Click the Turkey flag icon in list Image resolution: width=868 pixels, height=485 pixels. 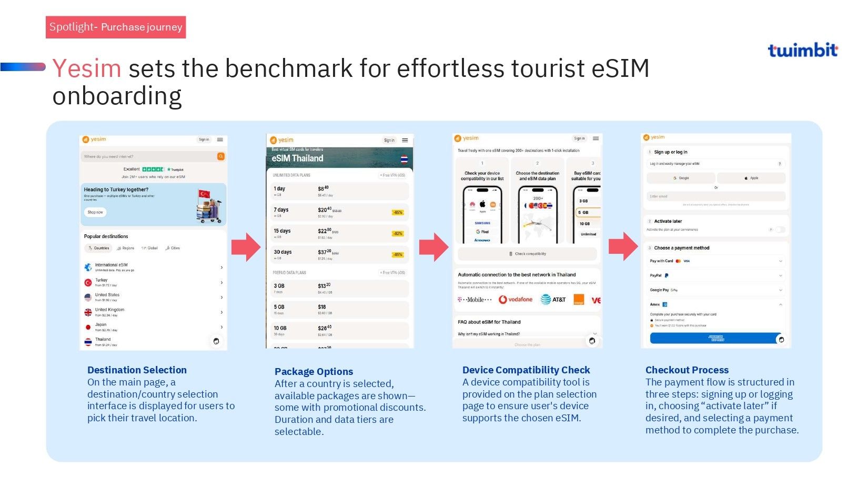coord(88,283)
